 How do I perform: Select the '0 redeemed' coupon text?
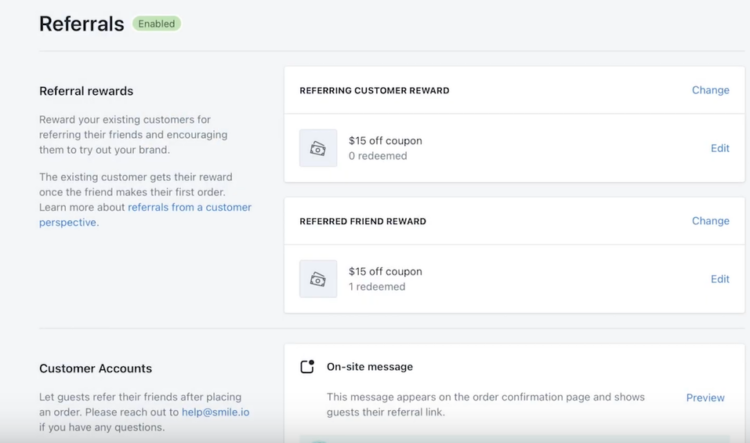tap(378, 156)
